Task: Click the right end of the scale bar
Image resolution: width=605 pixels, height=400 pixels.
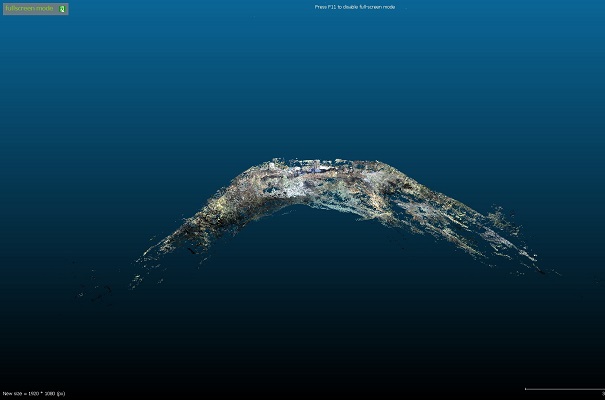Action: coord(601,389)
